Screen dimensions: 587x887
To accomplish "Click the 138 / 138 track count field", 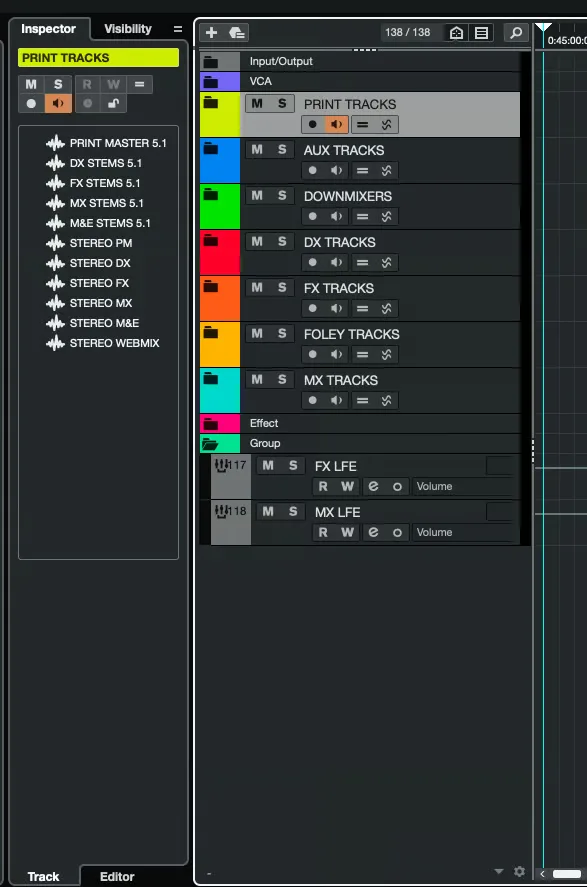I will click(408, 32).
